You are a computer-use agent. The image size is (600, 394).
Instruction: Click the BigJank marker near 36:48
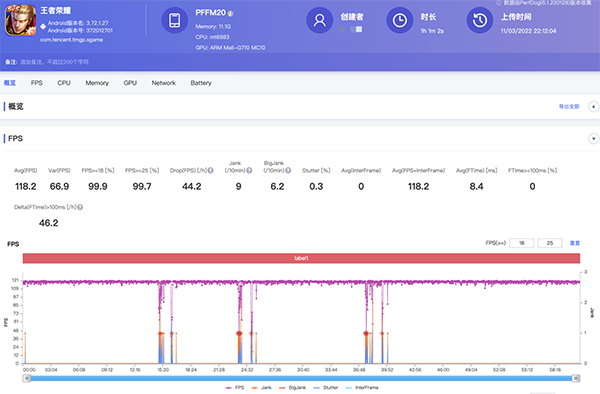click(366, 333)
